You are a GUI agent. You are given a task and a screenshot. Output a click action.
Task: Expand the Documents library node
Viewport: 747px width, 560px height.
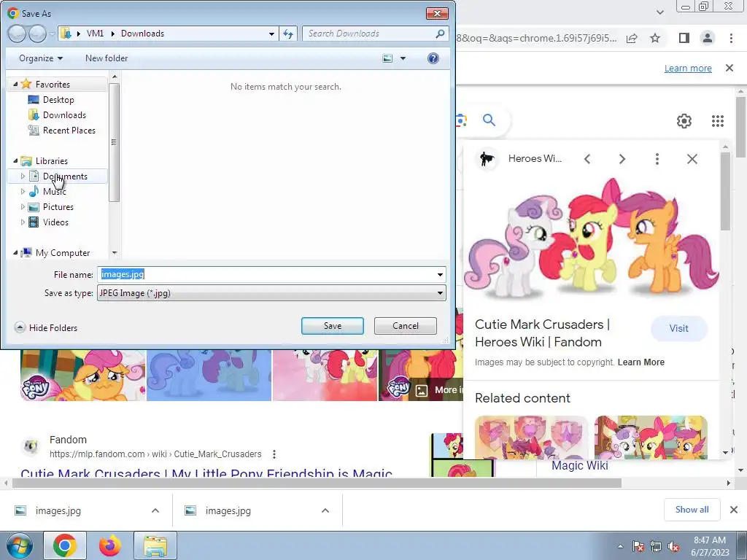pyautogui.click(x=23, y=176)
